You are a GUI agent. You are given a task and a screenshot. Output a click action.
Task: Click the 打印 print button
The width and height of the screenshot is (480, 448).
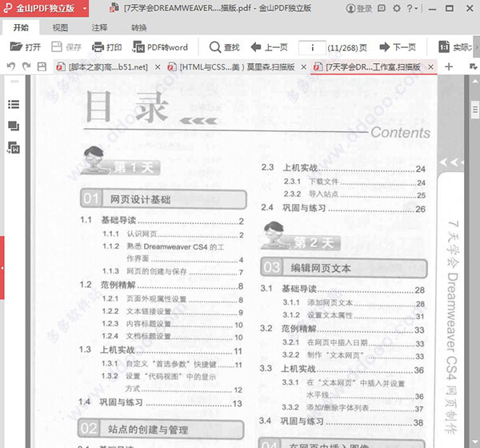pyautogui.click(x=107, y=47)
